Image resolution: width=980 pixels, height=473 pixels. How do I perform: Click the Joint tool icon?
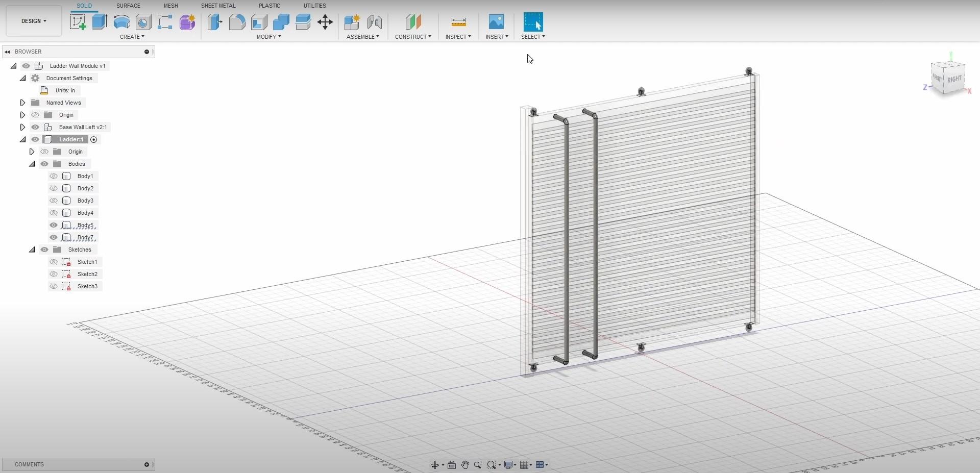pyautogui.click(x=375, y=22)
